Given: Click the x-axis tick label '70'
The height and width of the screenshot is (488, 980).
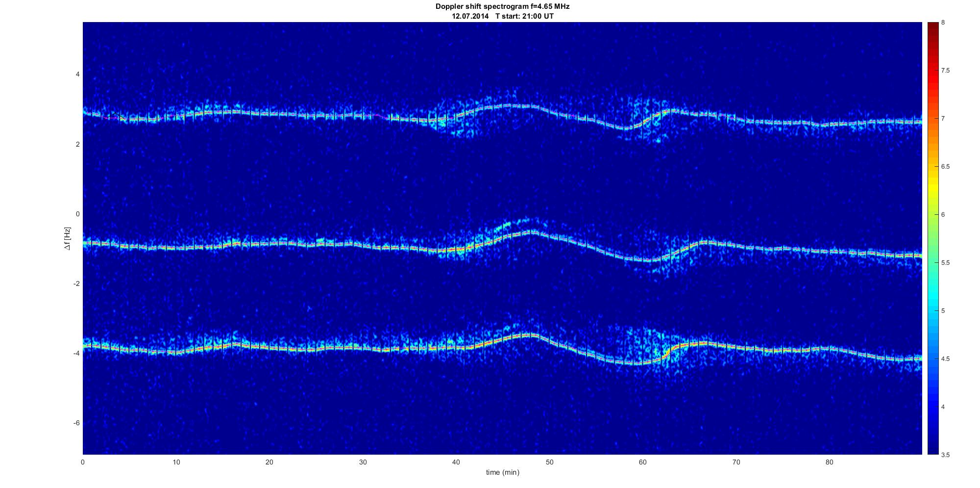Looking at the screenshot, I should click(736, 462).
